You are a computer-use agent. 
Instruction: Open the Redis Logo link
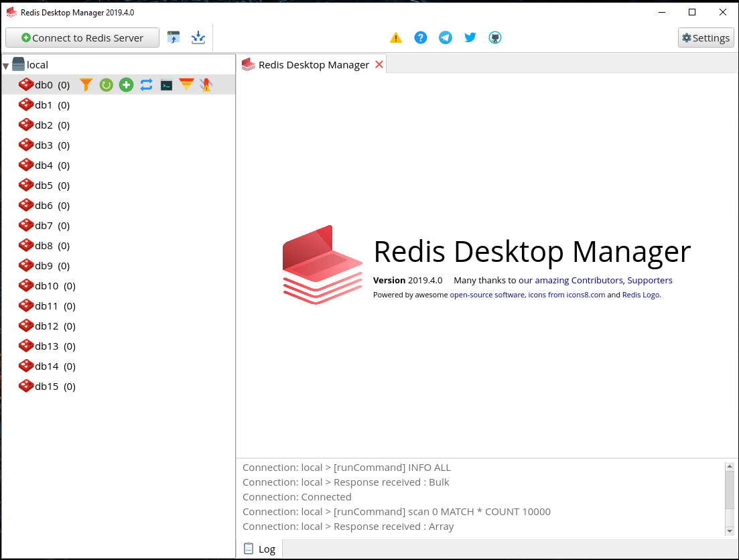[x=641, y=295]
